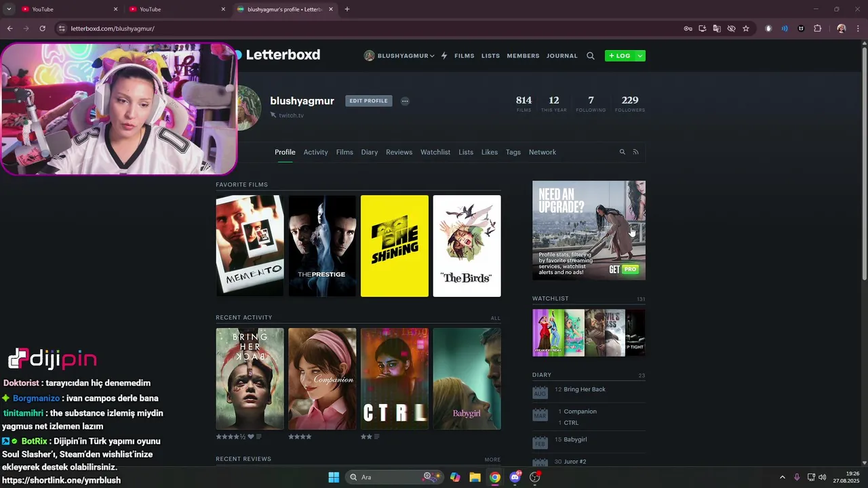View site information icon in address bar
Image resolution: width=868 pixels, height=488 pixels.
click(62, 28)
